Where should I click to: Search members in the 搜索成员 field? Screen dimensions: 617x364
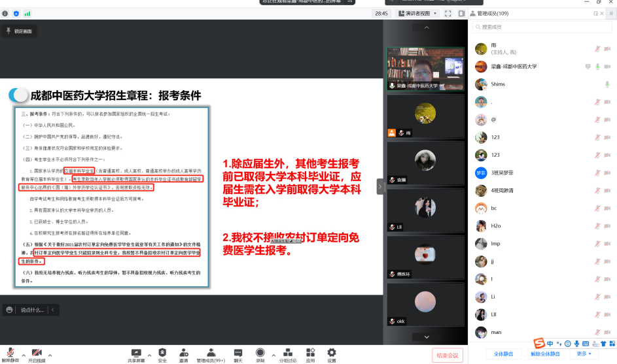(542, 27)
